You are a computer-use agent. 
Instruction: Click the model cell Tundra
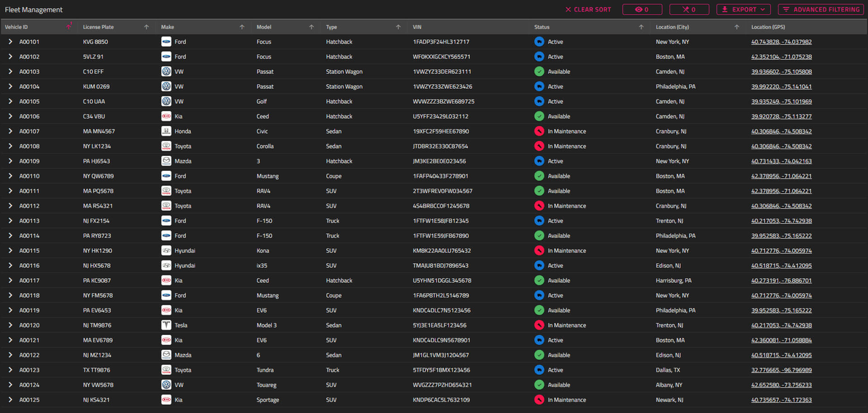[x=266, y=370]
